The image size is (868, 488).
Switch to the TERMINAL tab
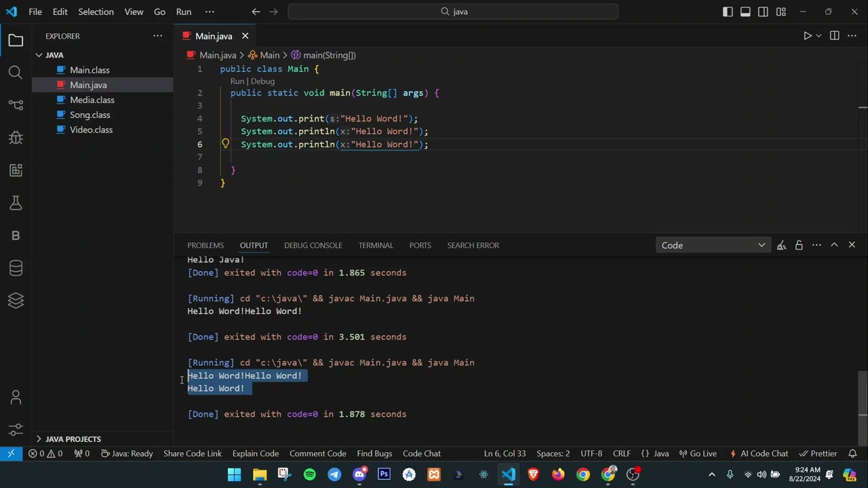[376, 245]
